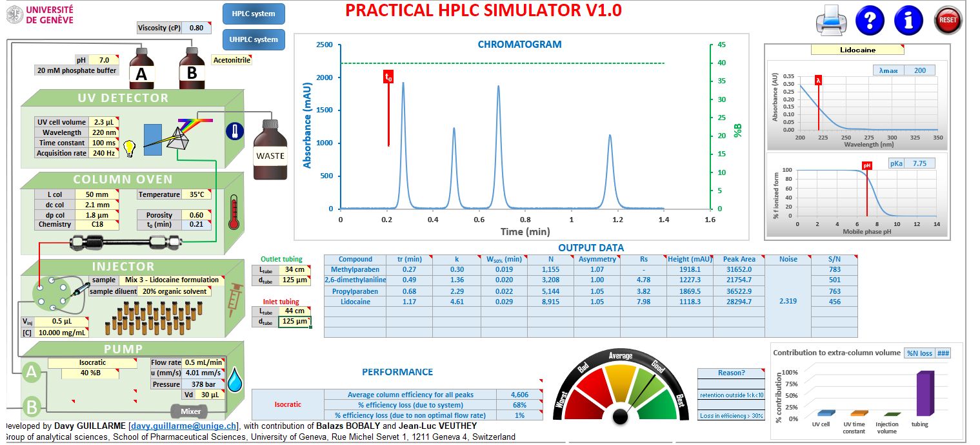
Task: Select the UHPLC system button
Action: coord(253,39)
